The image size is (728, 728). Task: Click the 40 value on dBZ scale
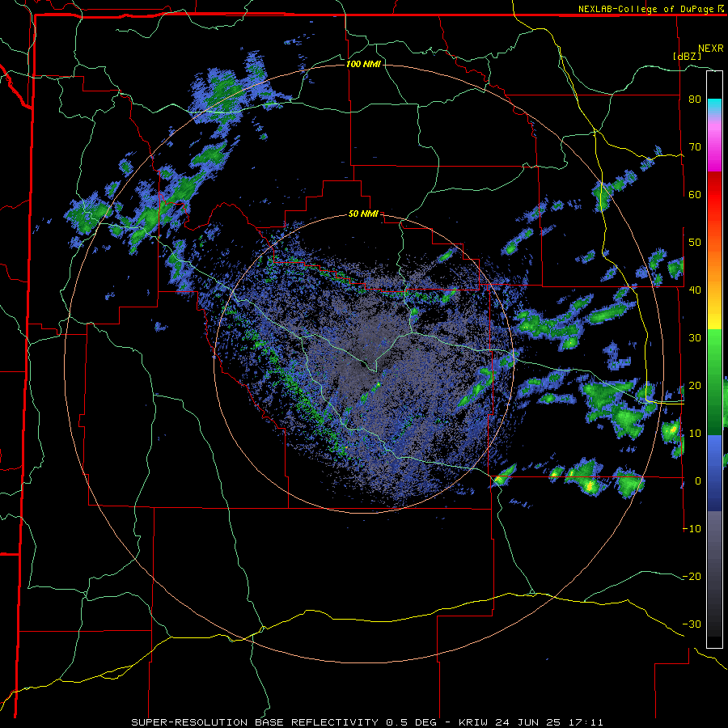tap(695, 290)
